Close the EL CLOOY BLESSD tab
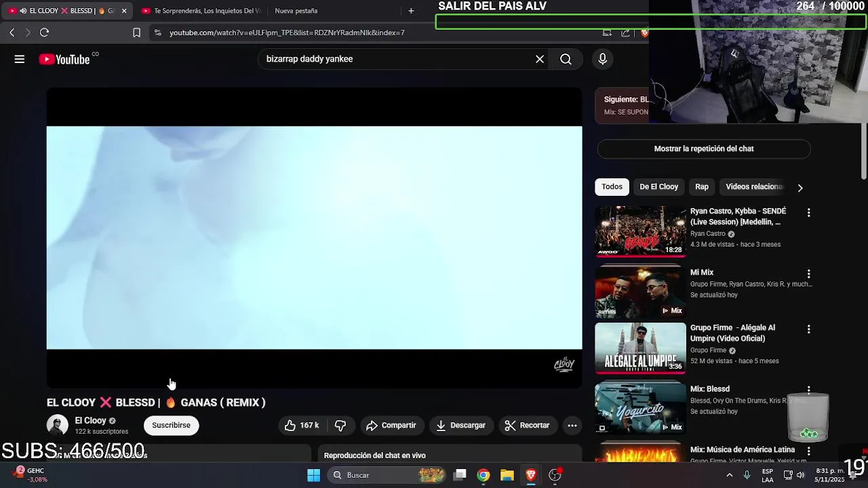 click(124, 11)
